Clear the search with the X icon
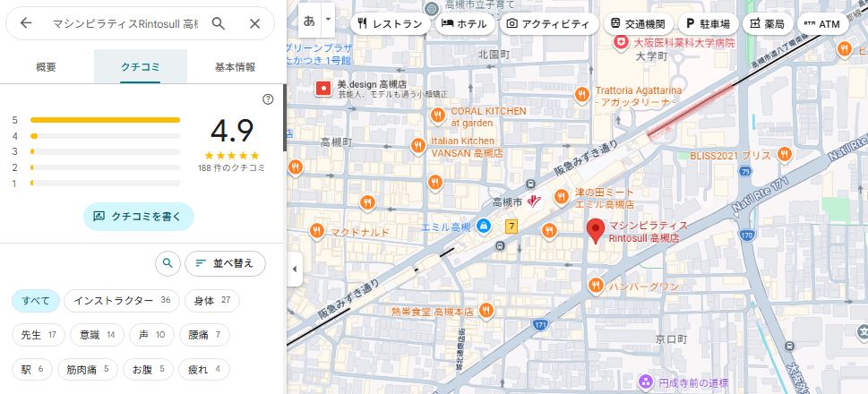Image resolution: width=868 pixels, height=394 pixels. tap(255, 23)
